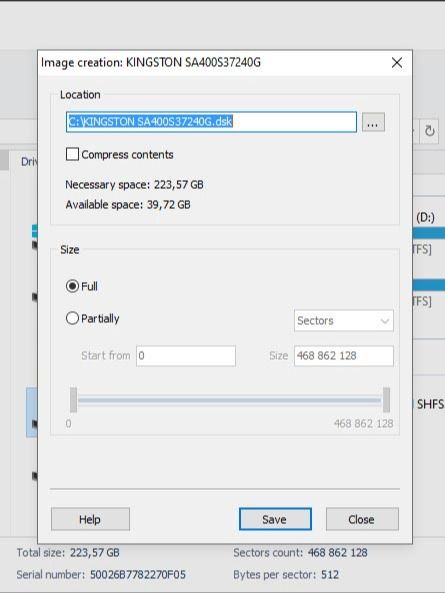Click refresh icon in background window
Screen dimensions: 445x593
point(430,131)
